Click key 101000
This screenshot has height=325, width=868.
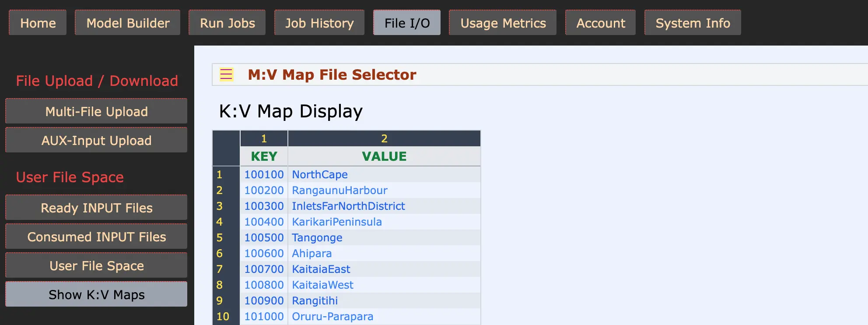(264, 316)
